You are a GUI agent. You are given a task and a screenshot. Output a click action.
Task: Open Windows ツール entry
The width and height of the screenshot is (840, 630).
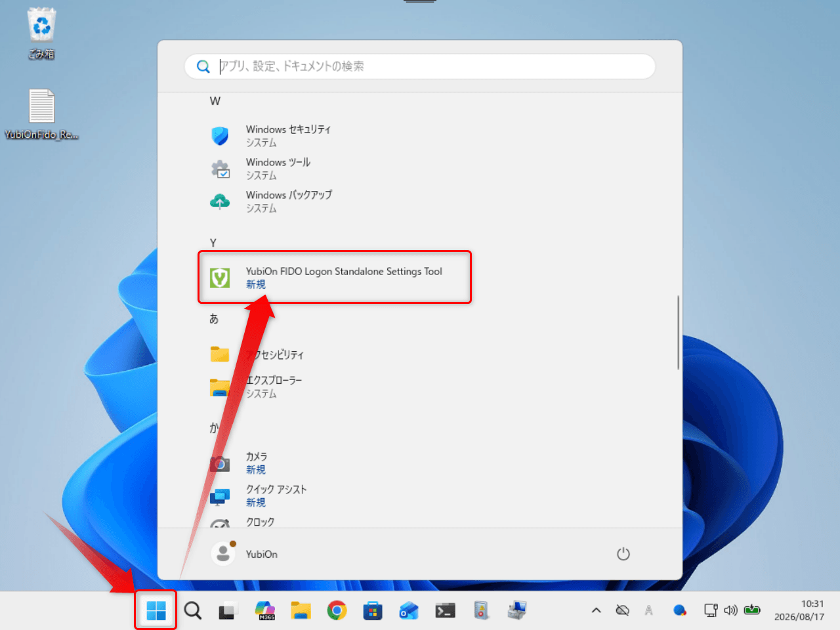(x=278, y=169)
